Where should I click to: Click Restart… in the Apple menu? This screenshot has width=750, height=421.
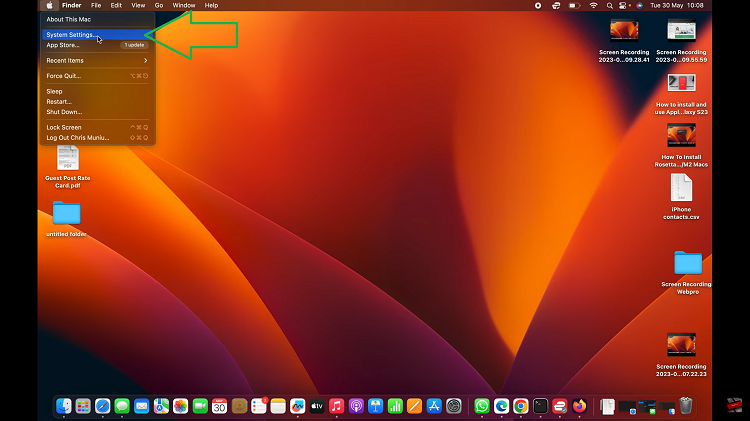pos(59,101)
